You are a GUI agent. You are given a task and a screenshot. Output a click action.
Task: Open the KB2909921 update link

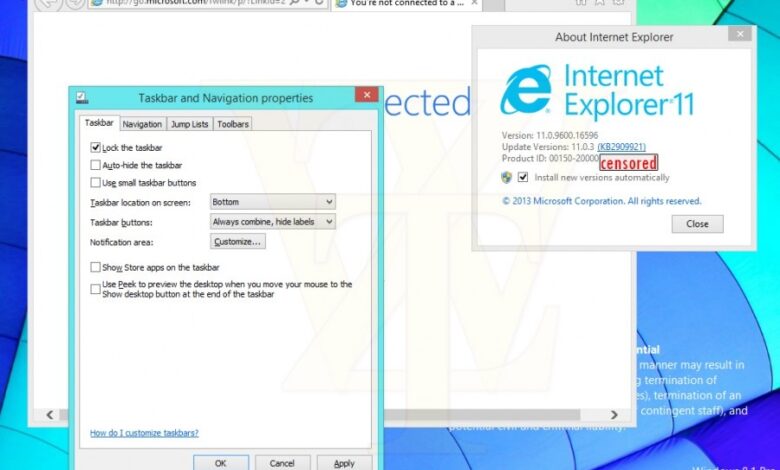(x=621, y=147)
